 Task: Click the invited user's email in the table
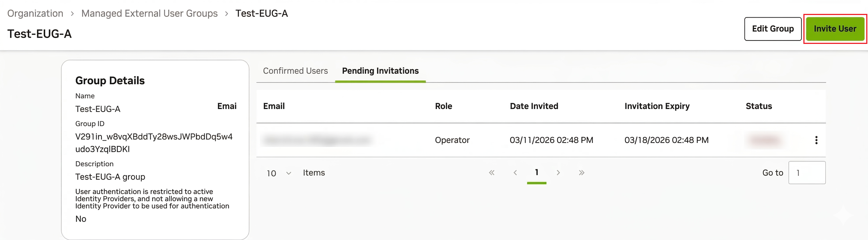pyautogui.click(x=317, y=140)
